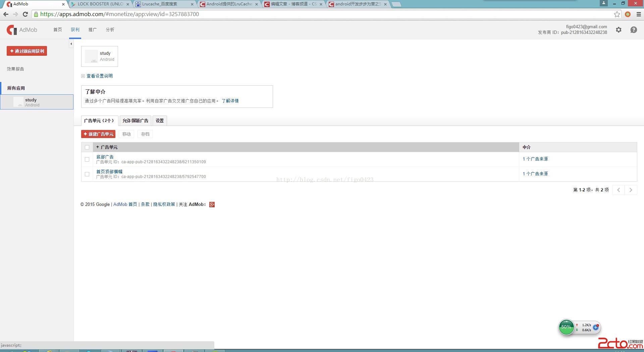
Task: Click 新建广告单元 button
Action: (98, 134)
